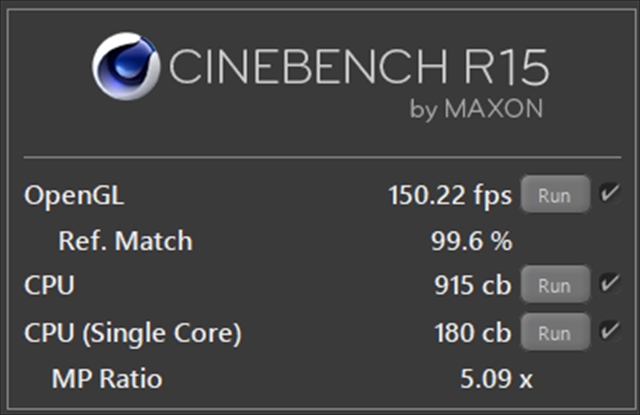The width and height of the screenshot is (640, 415).
Task: Click the by MAXON text
Action: pyautogui.click(x=476, y=109)
